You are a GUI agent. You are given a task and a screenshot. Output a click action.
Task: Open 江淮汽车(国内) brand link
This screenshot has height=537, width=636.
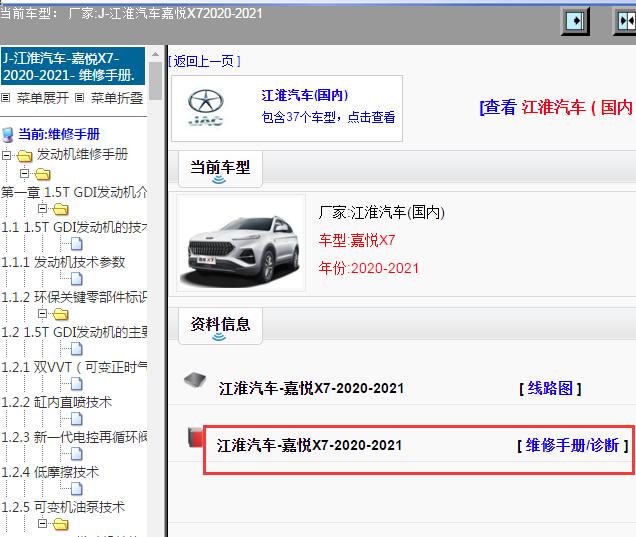(305, 95)
